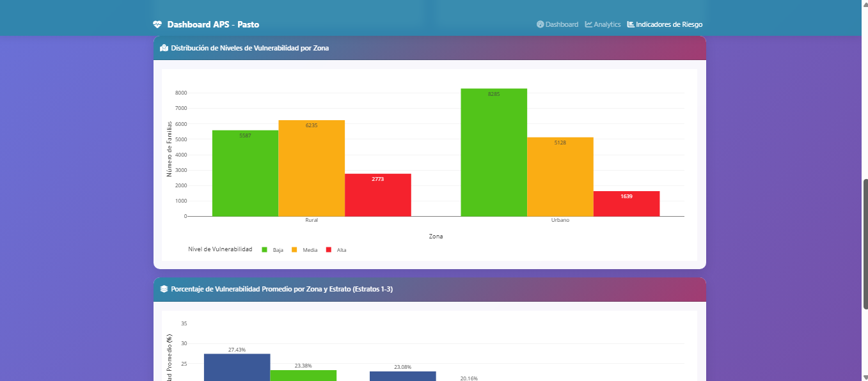Select the red Rural bar labeled 2773

pyautogui.click(x=378, y=195)
